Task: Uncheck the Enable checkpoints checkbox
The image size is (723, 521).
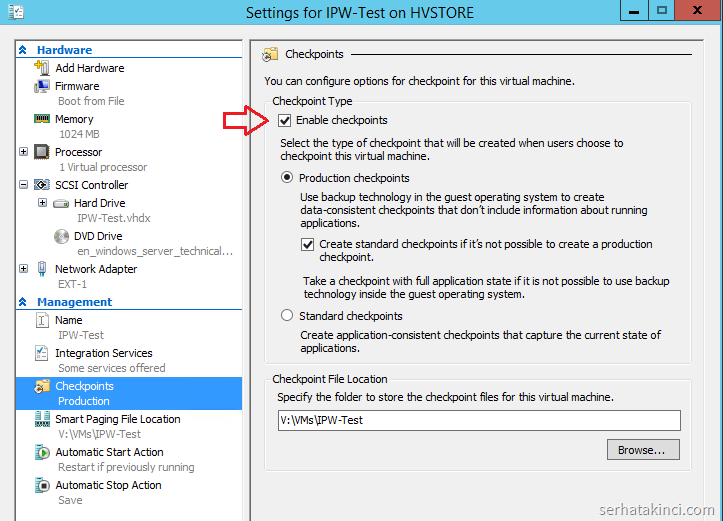Action: pos(284,120)
